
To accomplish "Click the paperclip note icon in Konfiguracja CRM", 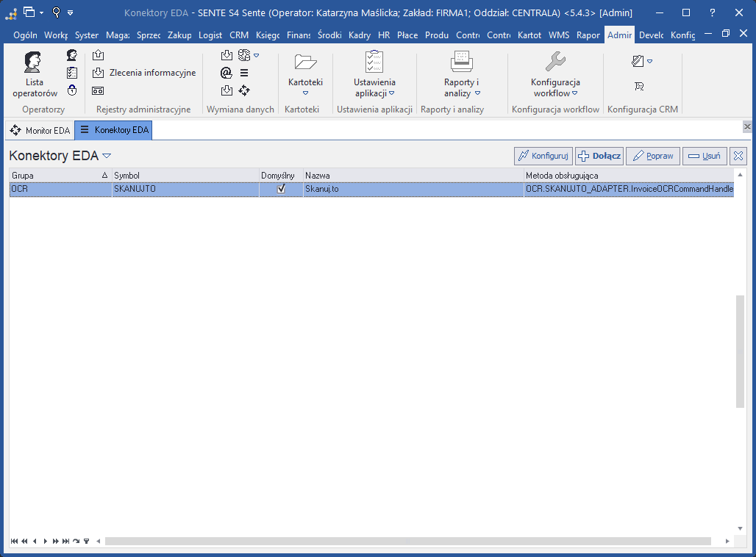I will 638,61.
